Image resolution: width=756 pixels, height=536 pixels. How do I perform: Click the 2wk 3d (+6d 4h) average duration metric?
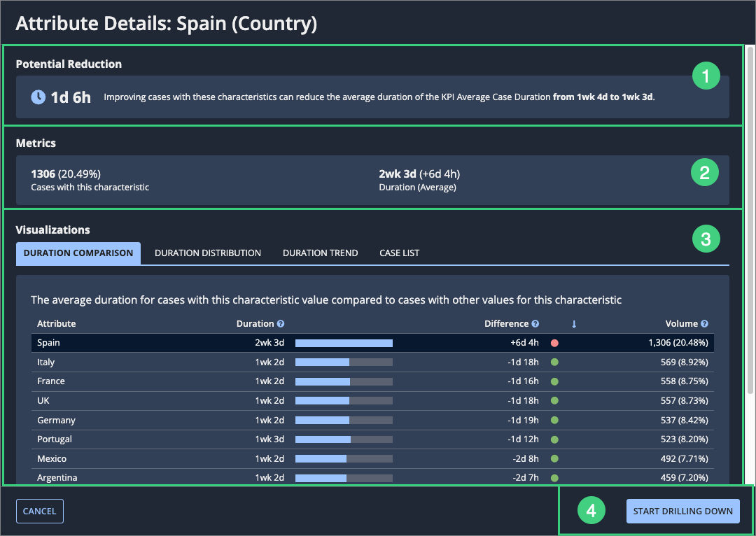pos(419,174)
